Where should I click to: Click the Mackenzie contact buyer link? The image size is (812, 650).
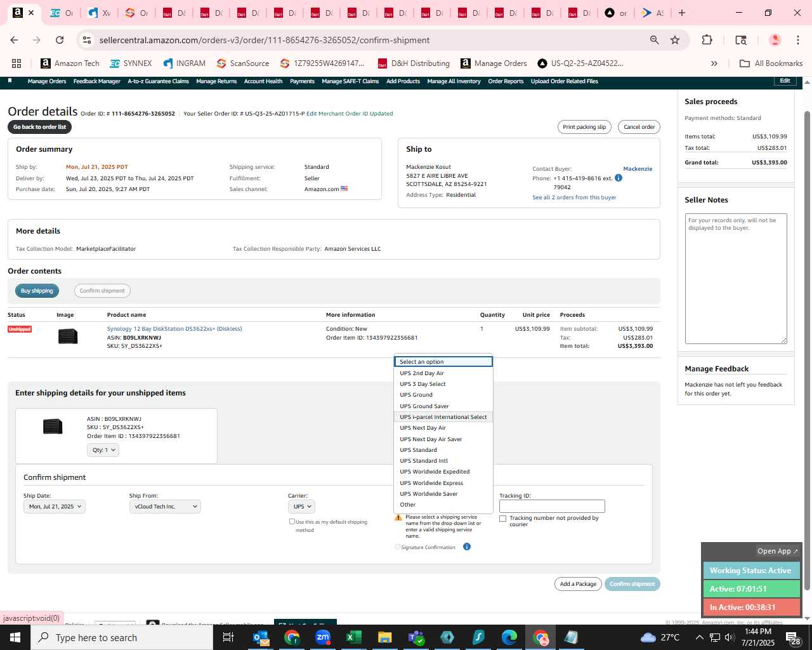pyautogui.click(x=638, y=169)
